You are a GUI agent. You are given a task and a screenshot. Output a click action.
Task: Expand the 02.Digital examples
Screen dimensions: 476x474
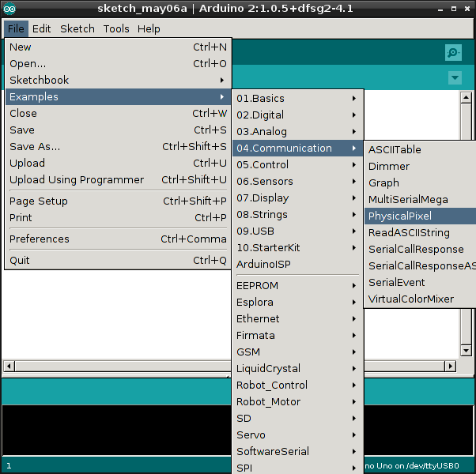click(297, 115)
